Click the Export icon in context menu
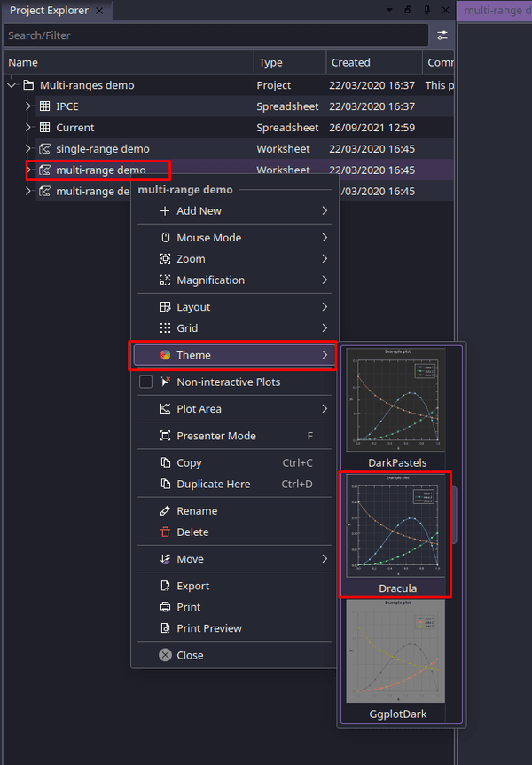 pos(165,586)
